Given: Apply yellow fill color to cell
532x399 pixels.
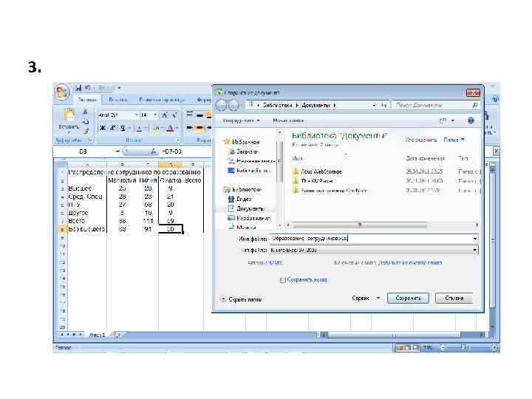Looking at the screenshot, I should pyautogui.click(x=157, y=129).
